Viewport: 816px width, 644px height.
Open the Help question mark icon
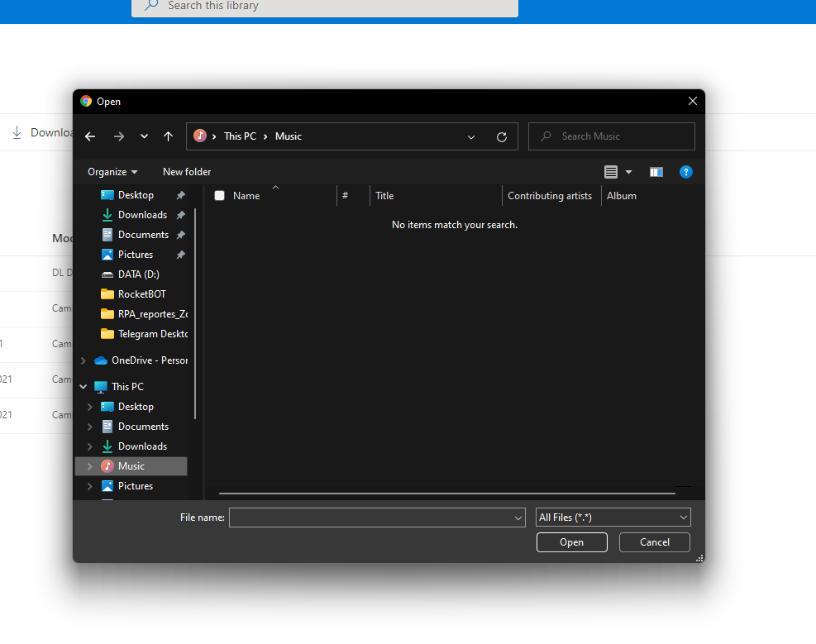click(685, 172)
